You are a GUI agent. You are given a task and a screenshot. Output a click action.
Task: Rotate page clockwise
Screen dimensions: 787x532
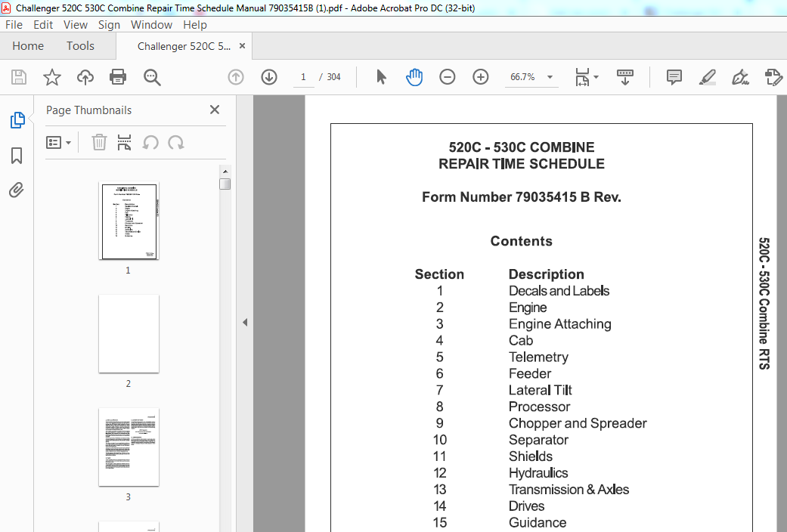(175, 143)
